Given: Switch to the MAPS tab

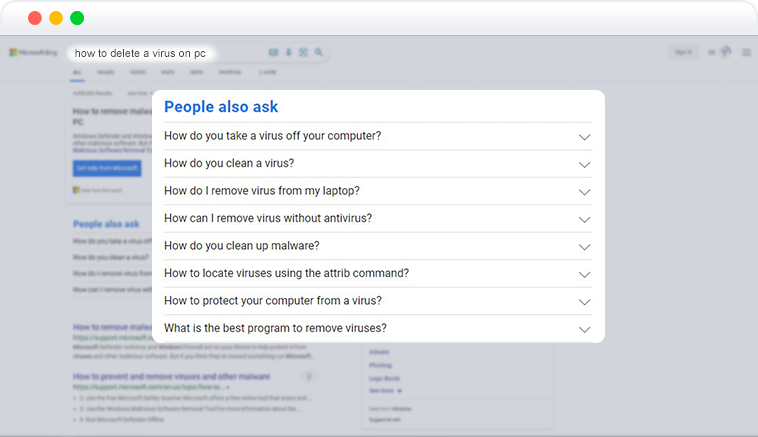Looking at the screenshot, I should click(x=168, y=73).
